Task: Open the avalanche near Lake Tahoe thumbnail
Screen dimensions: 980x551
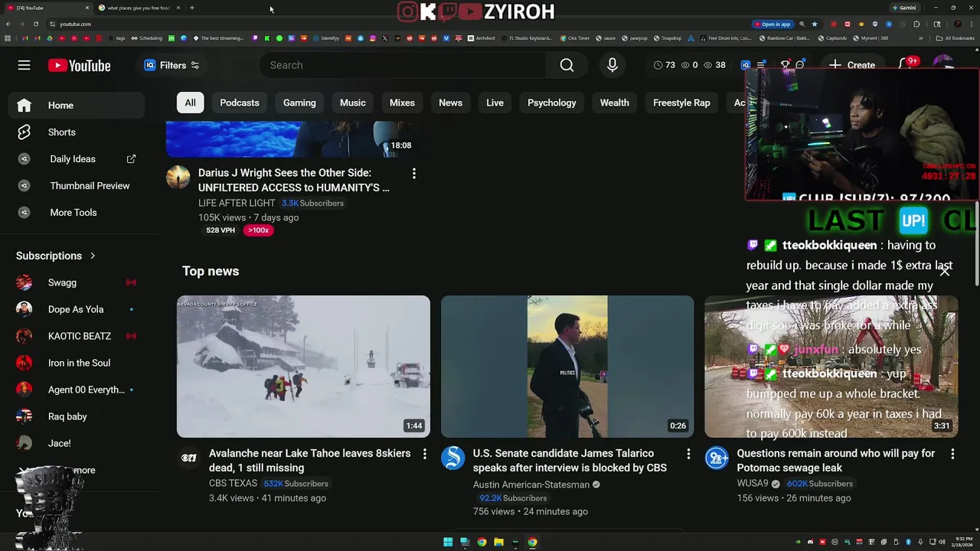Action: [x=303, y=367]
